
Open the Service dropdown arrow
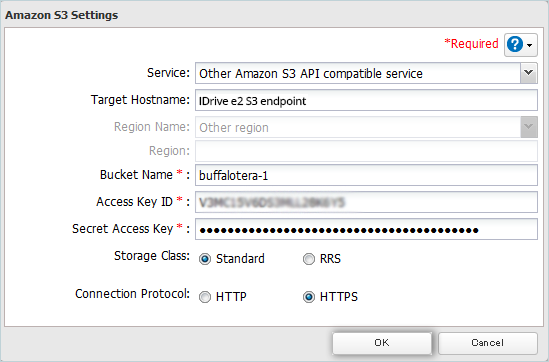point(528,73)
